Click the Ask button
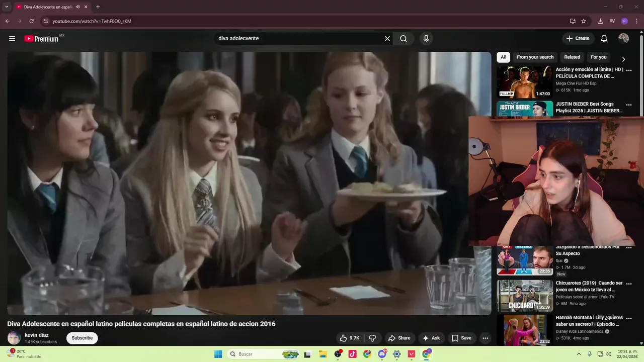Screen dimensions: 644x362 coord(431,338)
